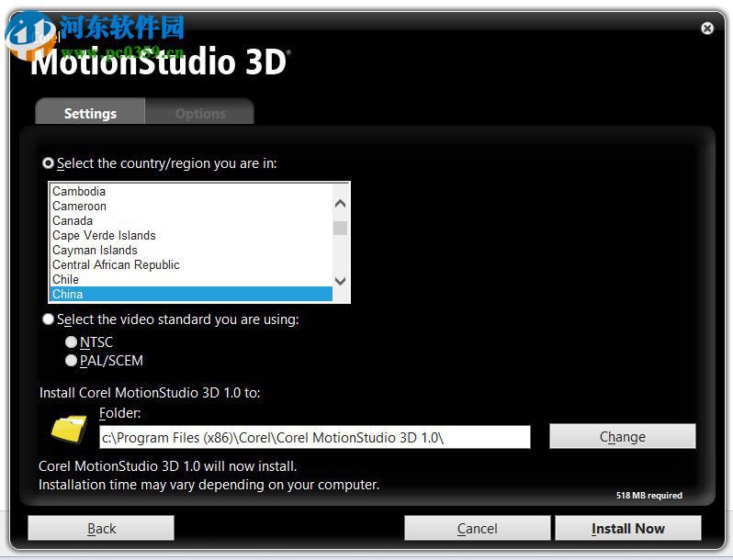
Task: Click the country list scrollbar thumb
Action: pyautogui.click(x=340, y=228)
